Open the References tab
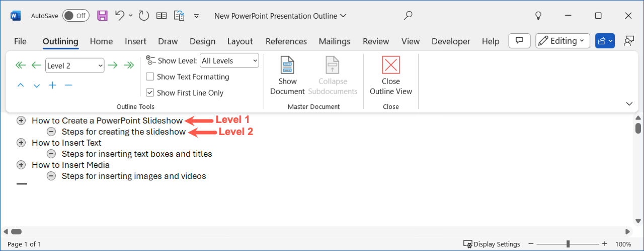 coord(286,41)
